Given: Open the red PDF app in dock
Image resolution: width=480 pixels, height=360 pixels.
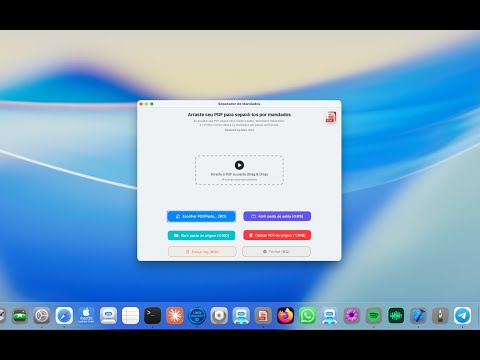Looking at the screenshot, I should 263,315.
